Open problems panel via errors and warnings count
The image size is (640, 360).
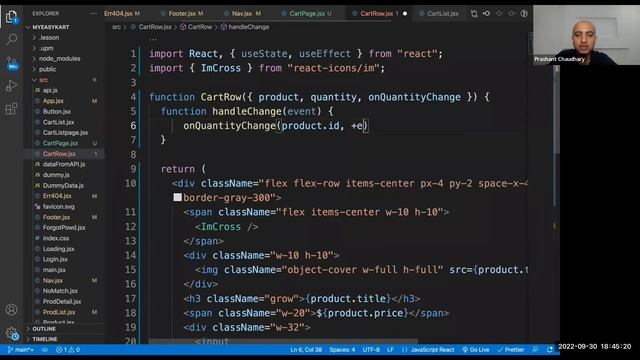tap(68, 350)
